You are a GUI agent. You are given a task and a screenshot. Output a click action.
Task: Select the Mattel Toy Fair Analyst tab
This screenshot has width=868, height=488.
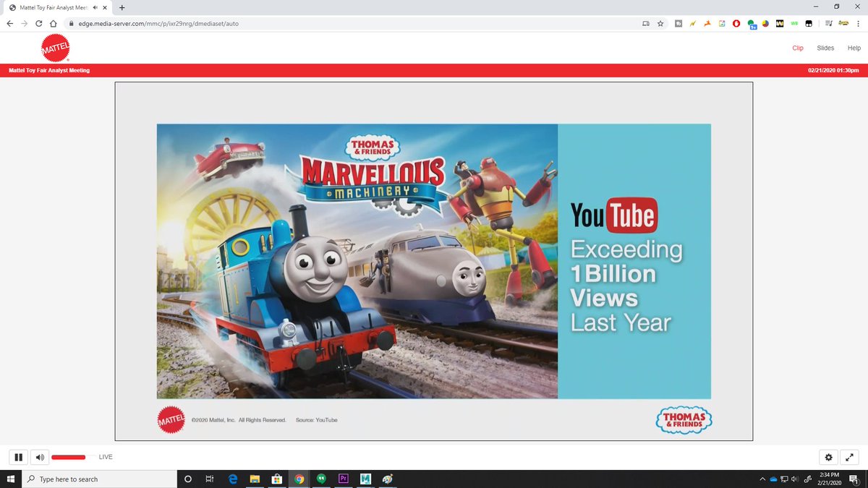click(x=51, y=7)
